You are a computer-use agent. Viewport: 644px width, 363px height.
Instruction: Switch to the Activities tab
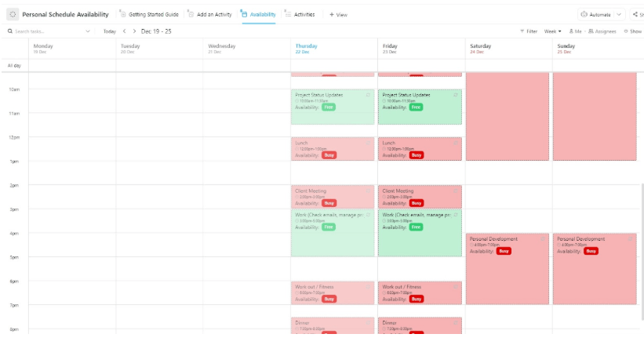pyautogui.click(x=300, y=14)
